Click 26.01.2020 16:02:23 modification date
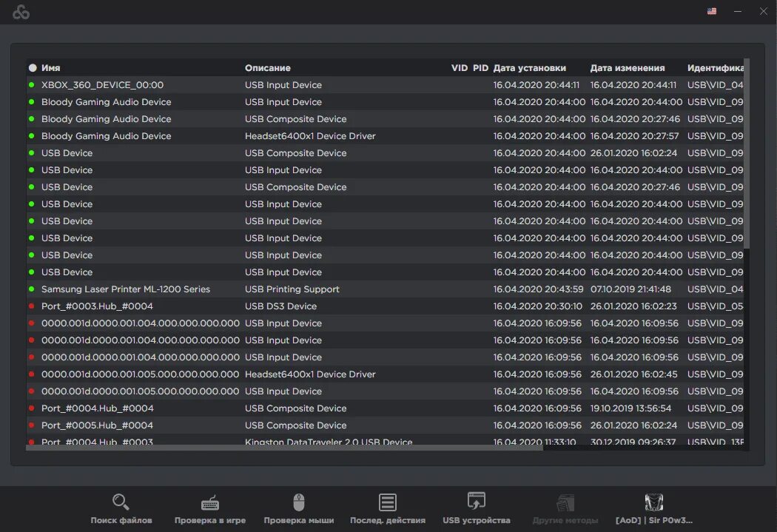Image resolution: width=777 pixels, height=532 pixels. (x=633, y=306)
